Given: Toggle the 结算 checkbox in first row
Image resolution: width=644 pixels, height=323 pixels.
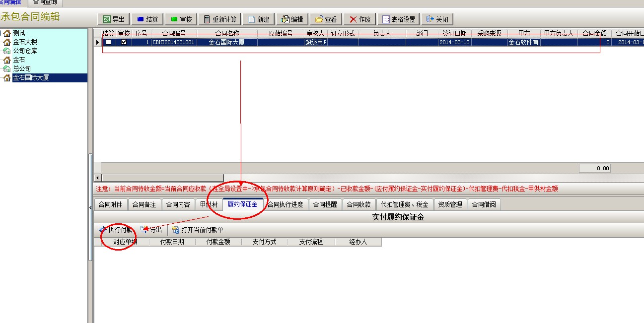Looking at the screenshot, I should point(108,42).
